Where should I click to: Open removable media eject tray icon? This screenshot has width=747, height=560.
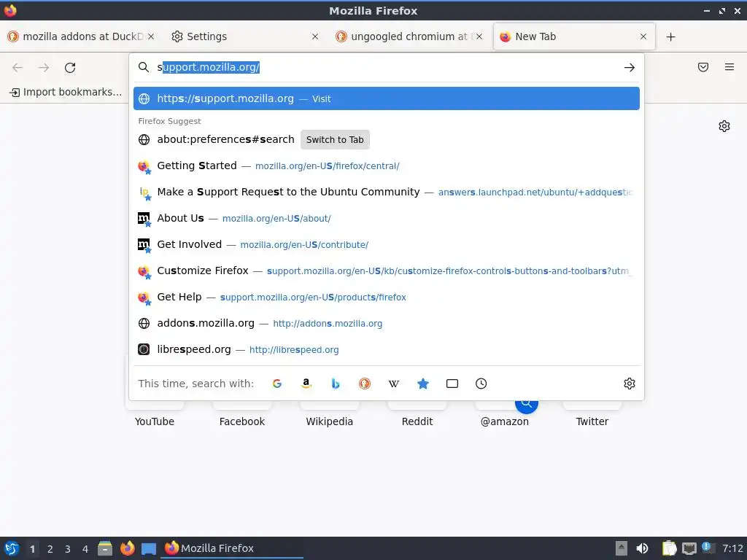coord(621,548)
